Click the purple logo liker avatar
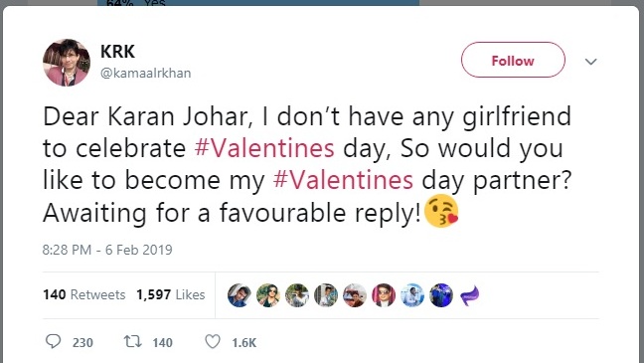Screen dimensions: 644x363 (x=470, y=295)
